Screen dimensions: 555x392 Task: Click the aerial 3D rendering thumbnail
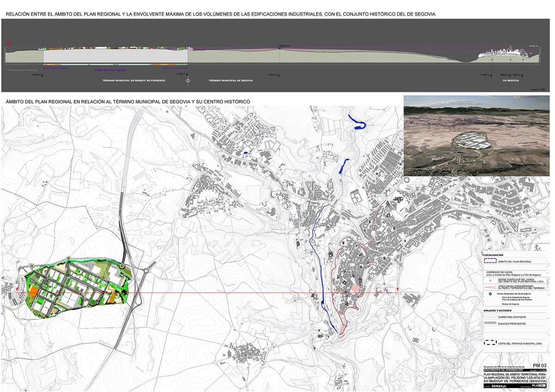point(476,135)
